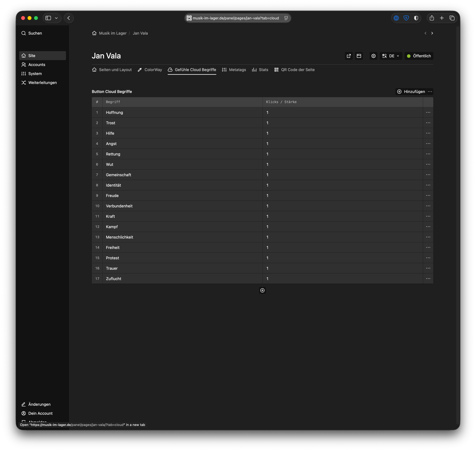Switch to Metatags tab
The width and height of the screenshot is (476, 451).
[234, 70]
